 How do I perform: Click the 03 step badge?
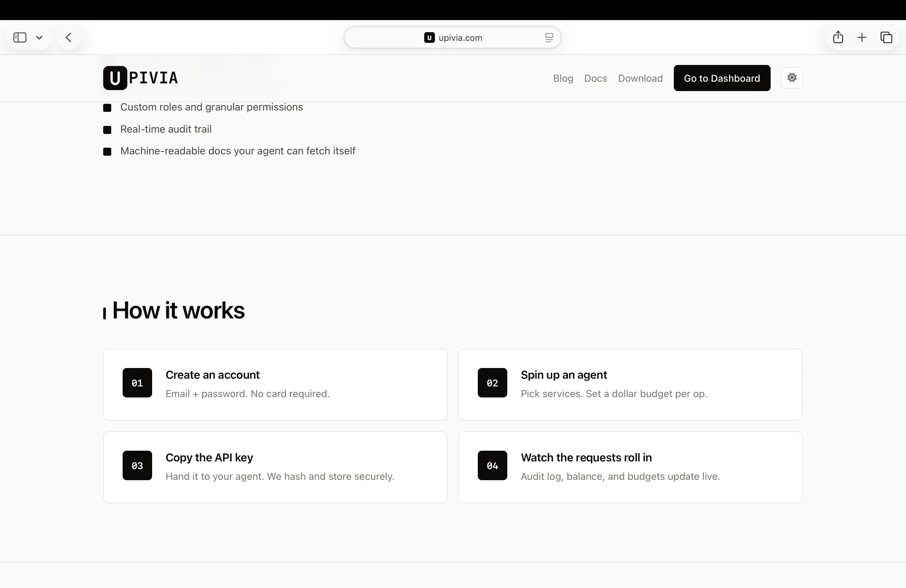click(x=137, y=465)
